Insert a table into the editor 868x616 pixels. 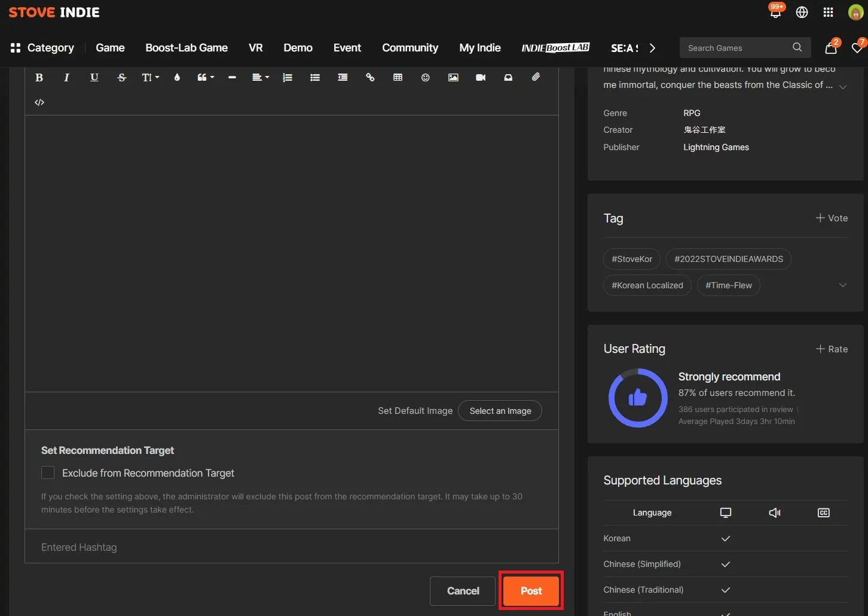[x=398, y=77]
